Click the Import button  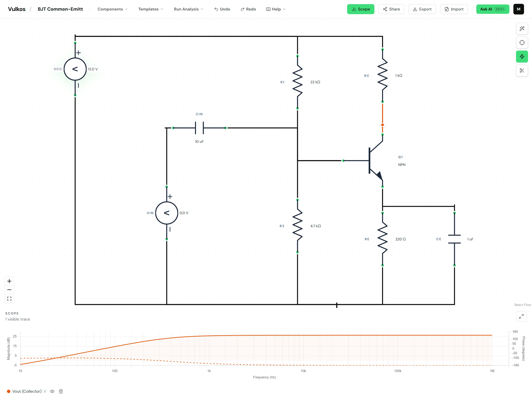click(454, 9)
